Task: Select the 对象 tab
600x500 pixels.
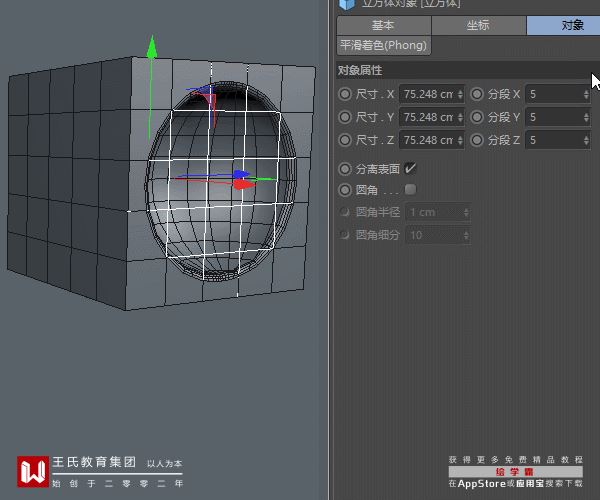Action: pyautogui.click(x=563, y=25)
